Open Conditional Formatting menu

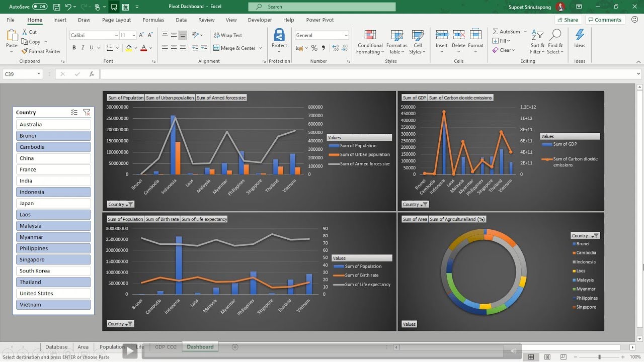pyautogui.click(x=370, y=42)
